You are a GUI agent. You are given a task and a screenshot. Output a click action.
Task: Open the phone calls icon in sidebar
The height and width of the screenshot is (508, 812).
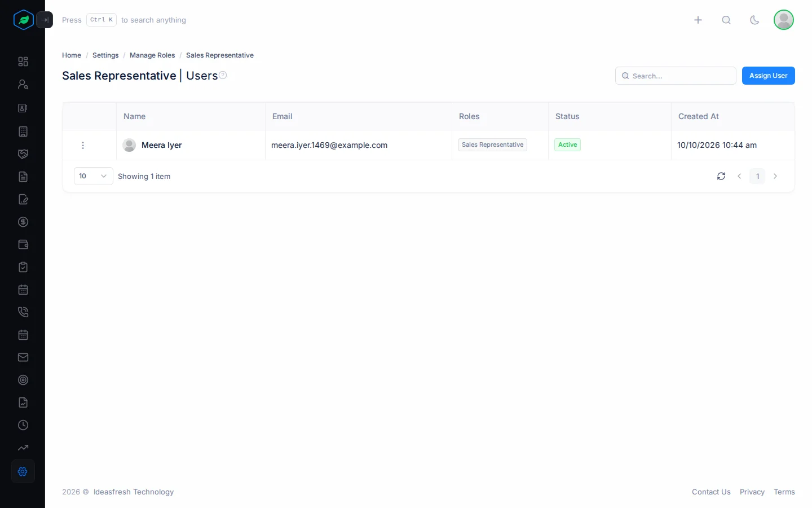[x=23, y=312]
